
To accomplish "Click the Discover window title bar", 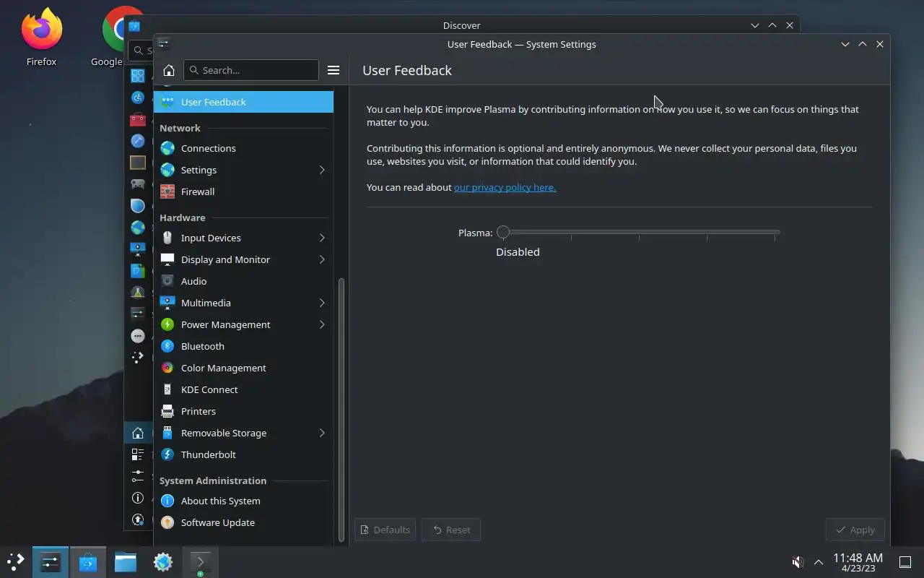I will [x=461, y=25].
